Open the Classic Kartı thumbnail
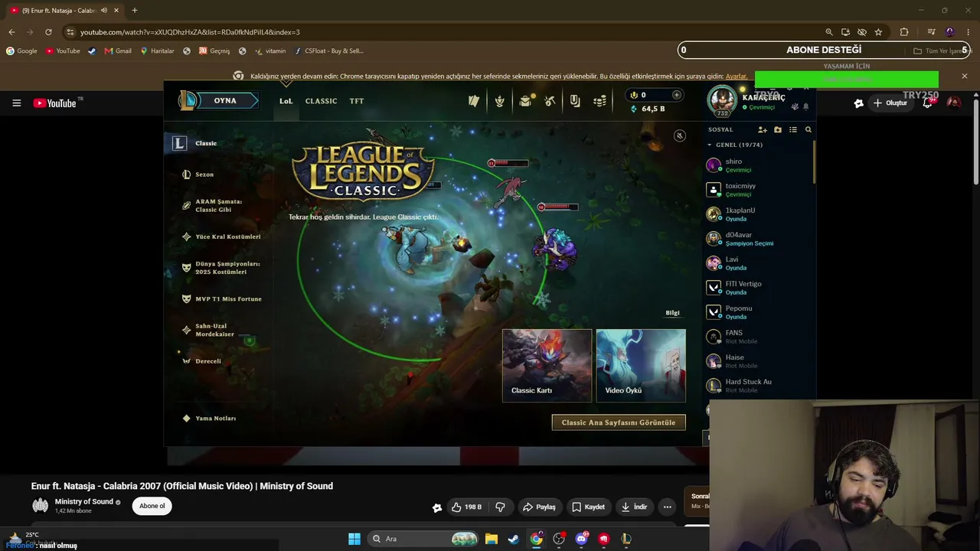 pyautogui.click(x=547, y=365)
